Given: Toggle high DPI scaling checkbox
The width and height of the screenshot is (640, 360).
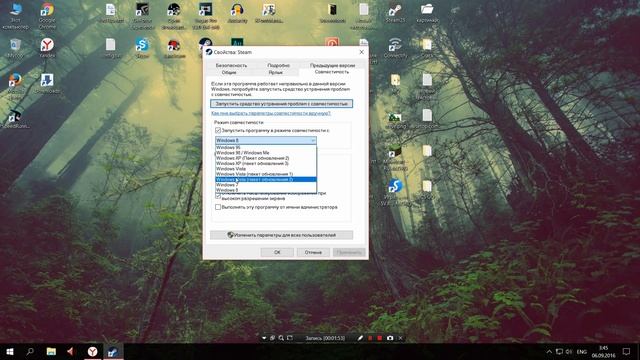Looking at the screenshot, I should (218, 196).
